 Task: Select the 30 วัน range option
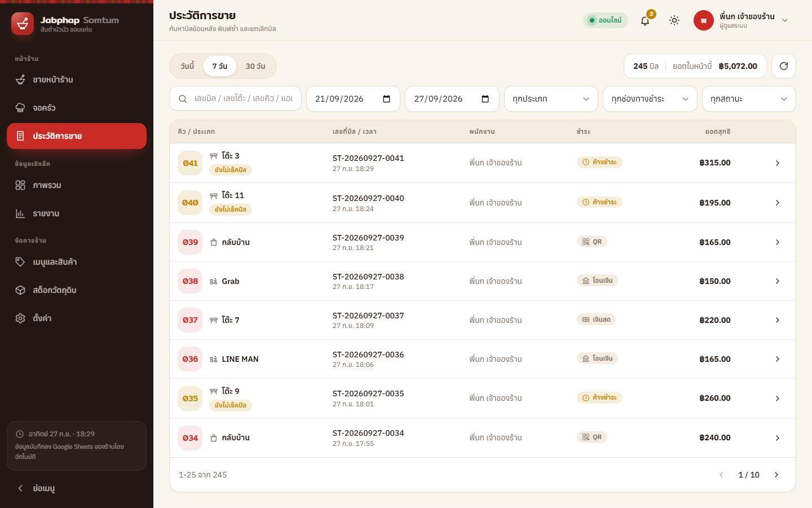coord(255,66)
